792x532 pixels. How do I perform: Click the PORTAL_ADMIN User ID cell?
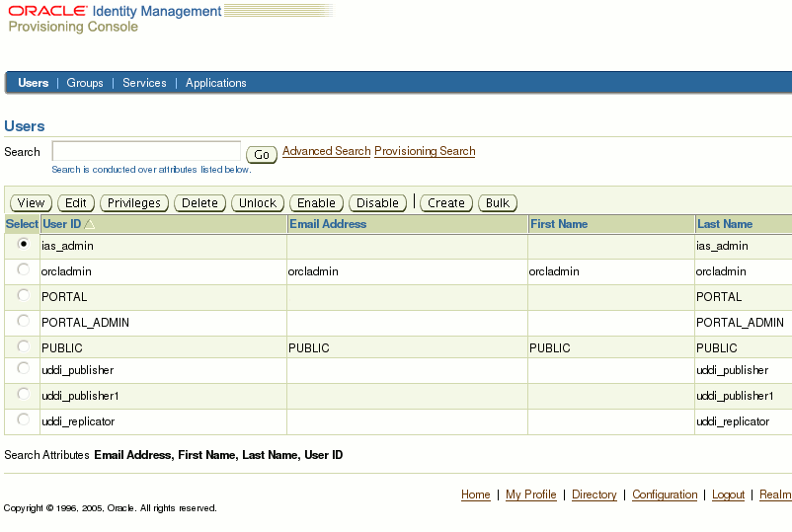(x=164, y=323)
